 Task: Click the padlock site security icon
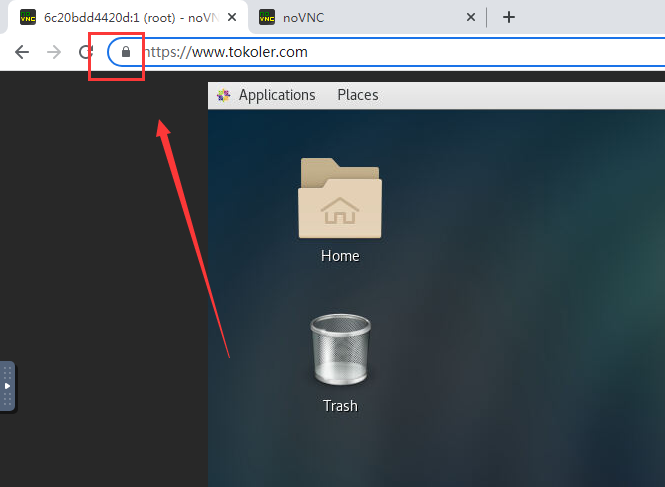click(126, 52)
